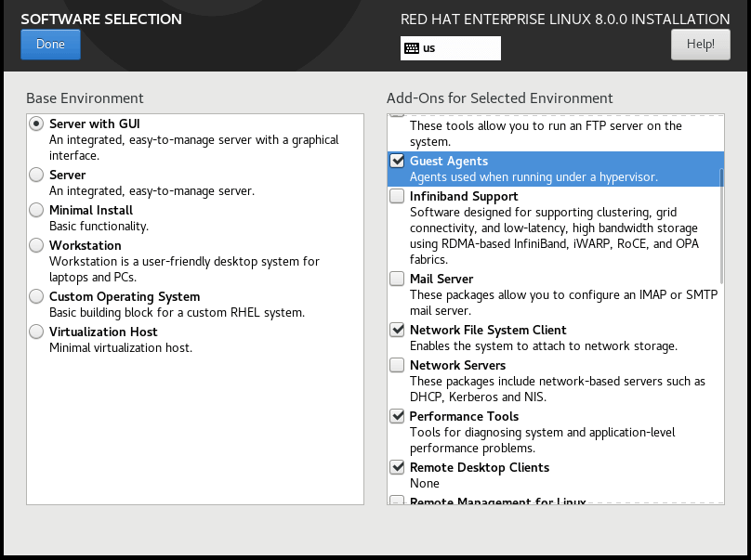The image size is (751, 560).
Task: Click 'An integrated, easy-to-manage server.' description
Action: point(152,191)
